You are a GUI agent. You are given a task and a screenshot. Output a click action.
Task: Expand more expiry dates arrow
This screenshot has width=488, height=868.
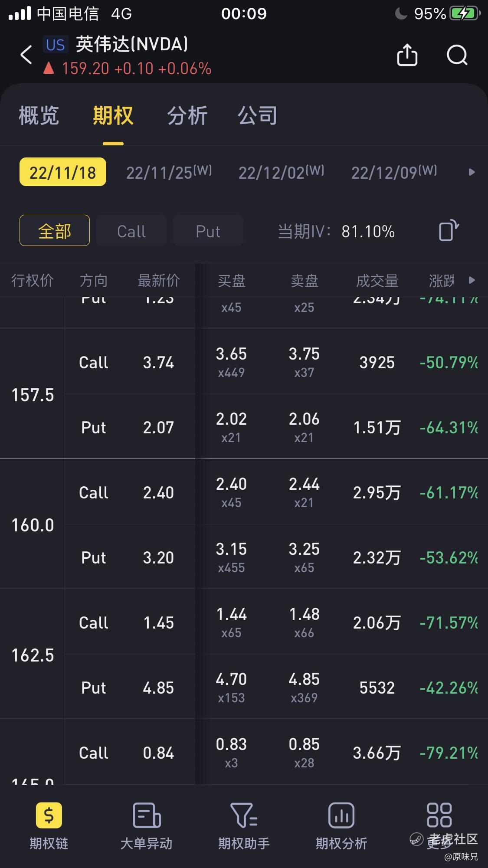click(472, 172)
